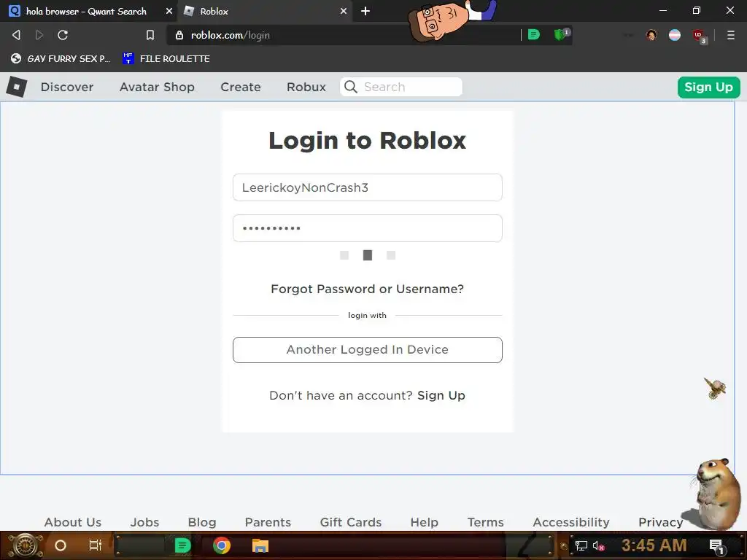
Task: Open the green shield icon with badge
Action: tap(561, 35)
